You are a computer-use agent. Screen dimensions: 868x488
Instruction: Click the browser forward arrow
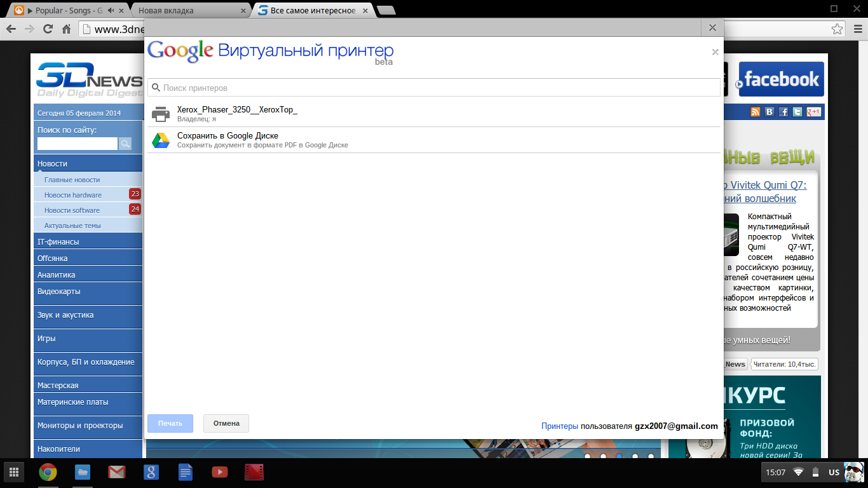(x=29, y=29)
